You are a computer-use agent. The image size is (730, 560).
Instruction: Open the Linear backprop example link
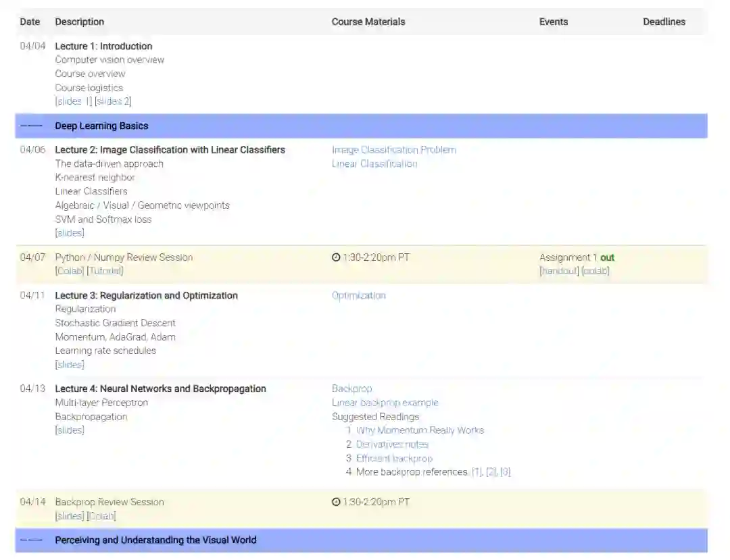(385, 403)
